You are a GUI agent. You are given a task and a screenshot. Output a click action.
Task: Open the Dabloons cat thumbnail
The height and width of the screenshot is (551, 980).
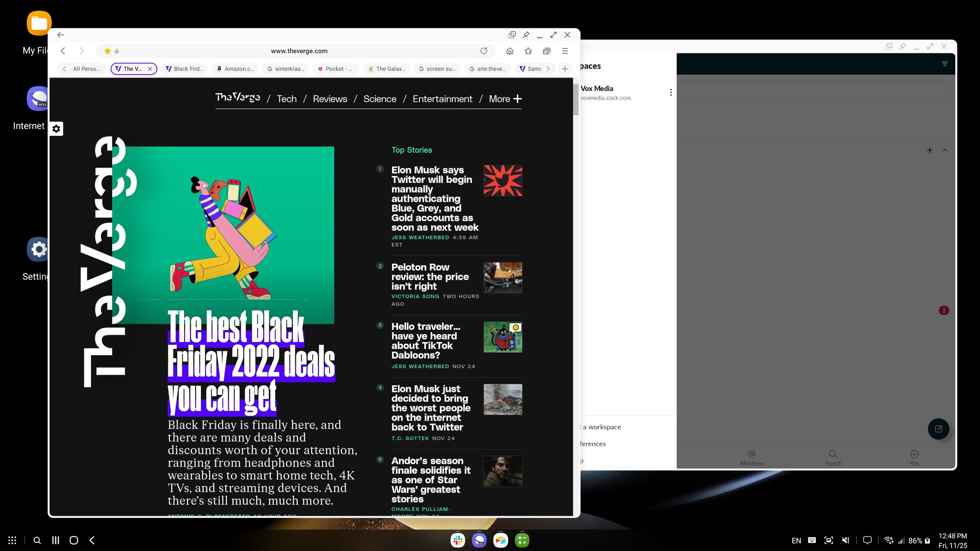pos(503,337)
